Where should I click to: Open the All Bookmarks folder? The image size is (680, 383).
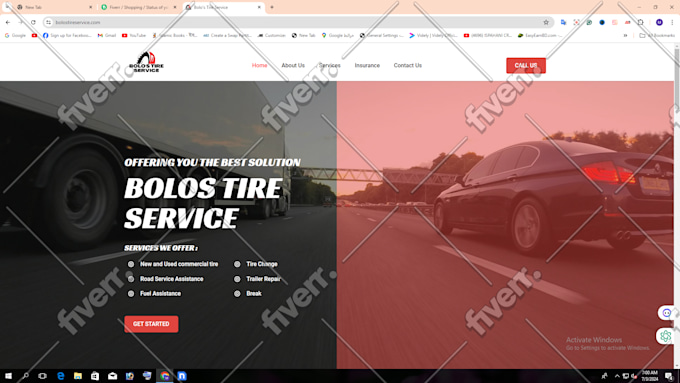click(657, 35)
